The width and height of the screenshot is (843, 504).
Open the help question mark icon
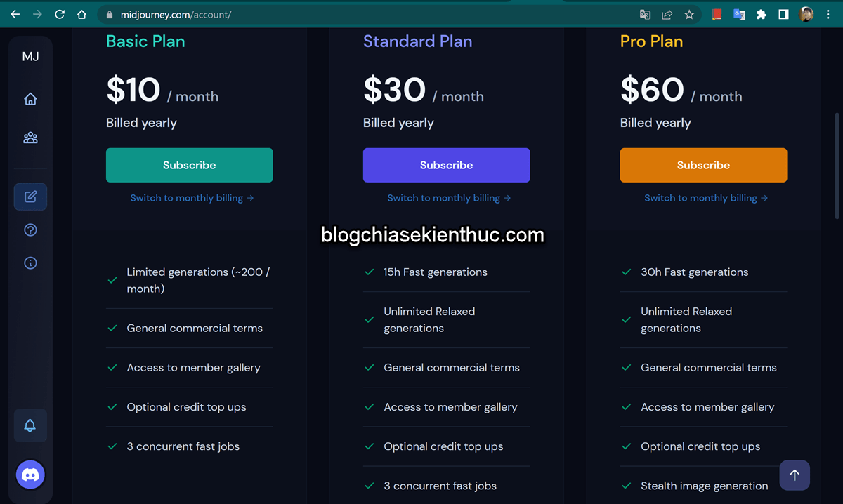tap(30, 230)
